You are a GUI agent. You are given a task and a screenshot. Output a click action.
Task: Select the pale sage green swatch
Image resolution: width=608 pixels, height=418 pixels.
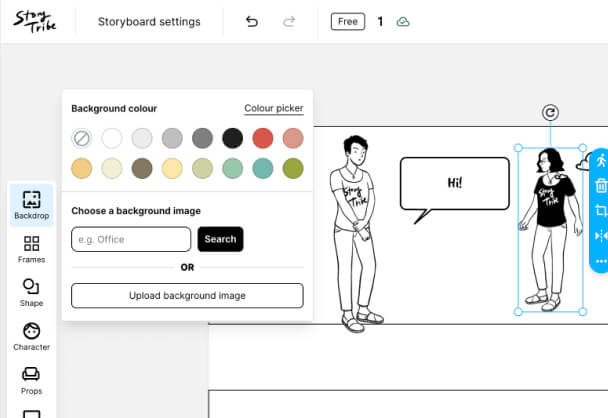click(x=202, y=168)
